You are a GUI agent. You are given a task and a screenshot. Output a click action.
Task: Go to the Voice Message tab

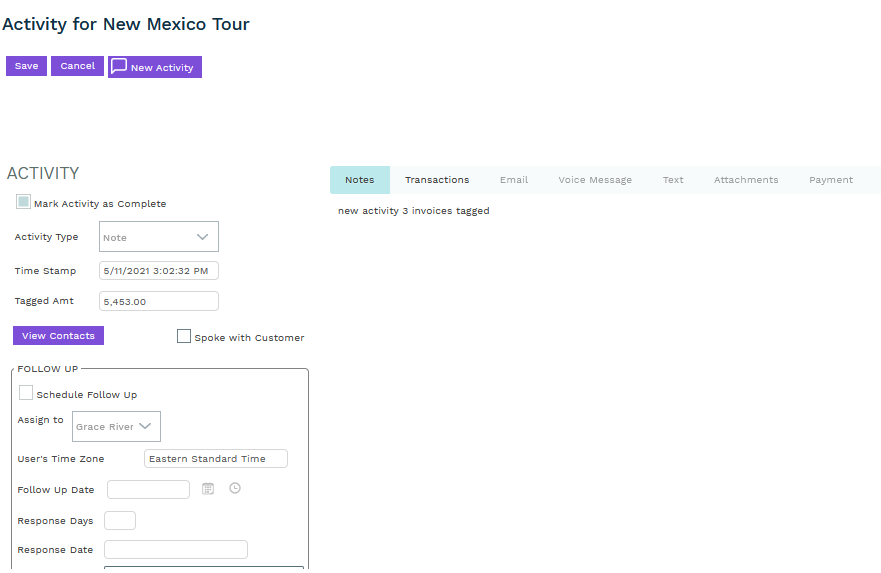[595, 180]
